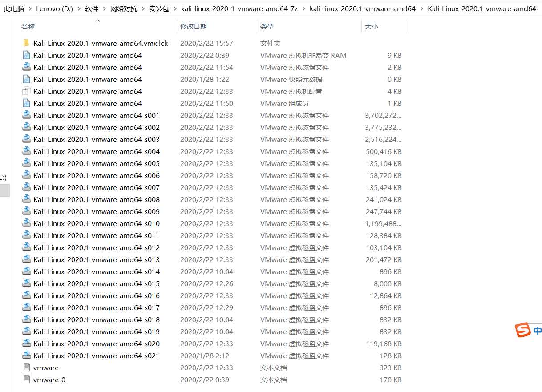Navigate to 安装包 breadcrumb folder
The height and width of the screenshot is (392, 542).
pyautogui.click(x=159, y=8)
